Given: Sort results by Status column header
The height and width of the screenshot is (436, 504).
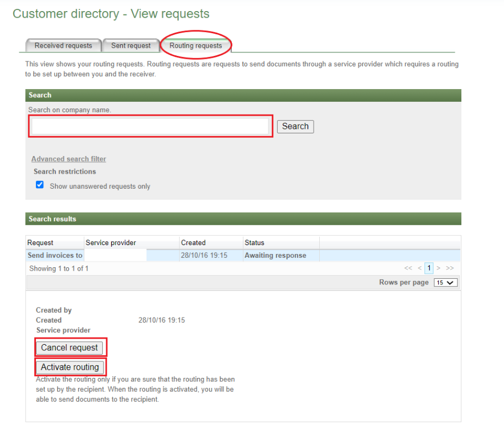Looking at the screenshot, I should point(254,242).
